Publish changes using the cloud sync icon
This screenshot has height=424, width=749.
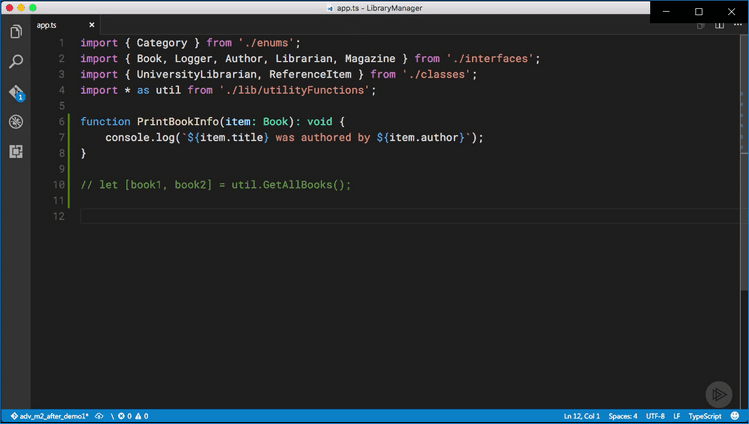click(x=99, y=416)
